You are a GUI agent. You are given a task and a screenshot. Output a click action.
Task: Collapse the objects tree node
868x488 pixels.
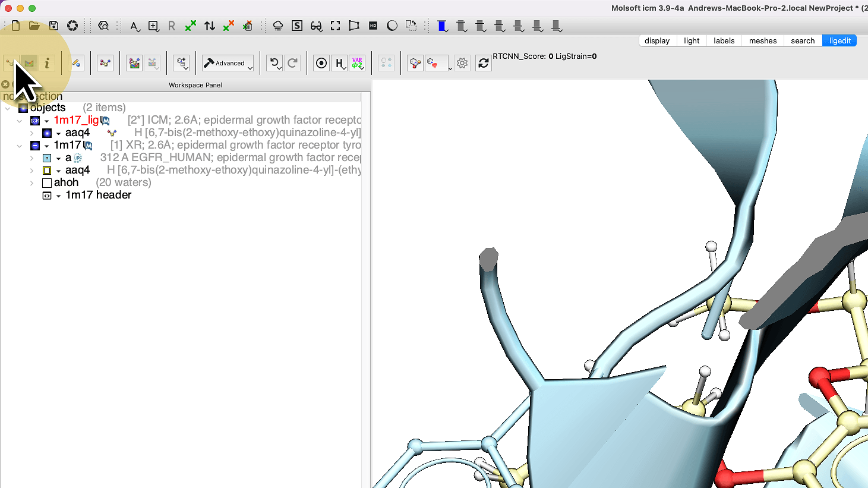8,108
